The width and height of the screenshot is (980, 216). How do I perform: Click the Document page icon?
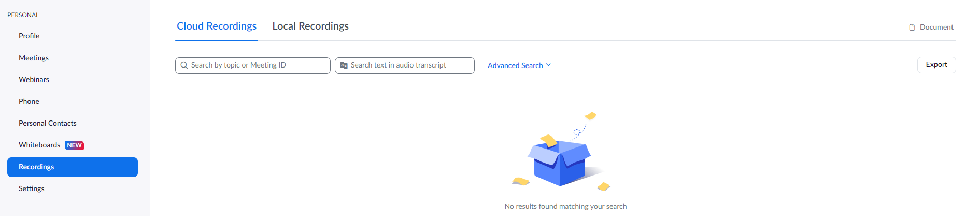coord(912,28)
